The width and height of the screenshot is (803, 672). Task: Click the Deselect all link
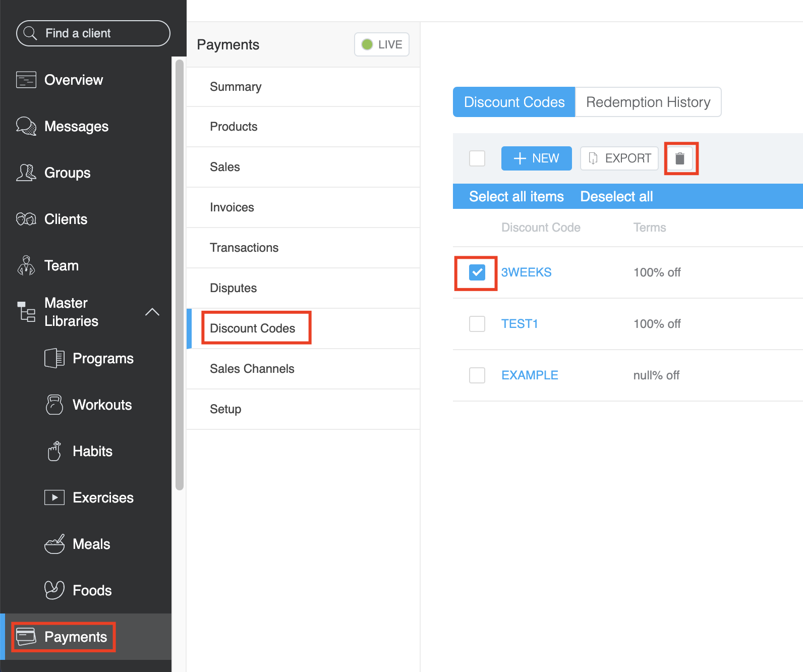(616, 196)
